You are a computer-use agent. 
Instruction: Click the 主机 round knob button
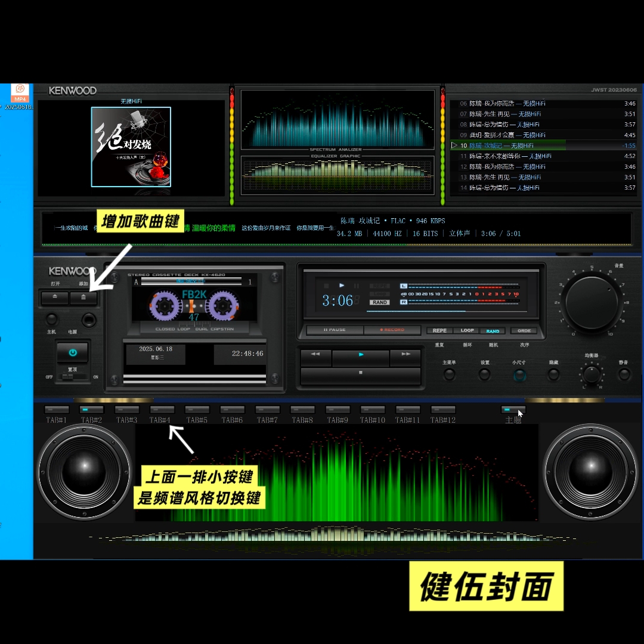click(51, 318)
